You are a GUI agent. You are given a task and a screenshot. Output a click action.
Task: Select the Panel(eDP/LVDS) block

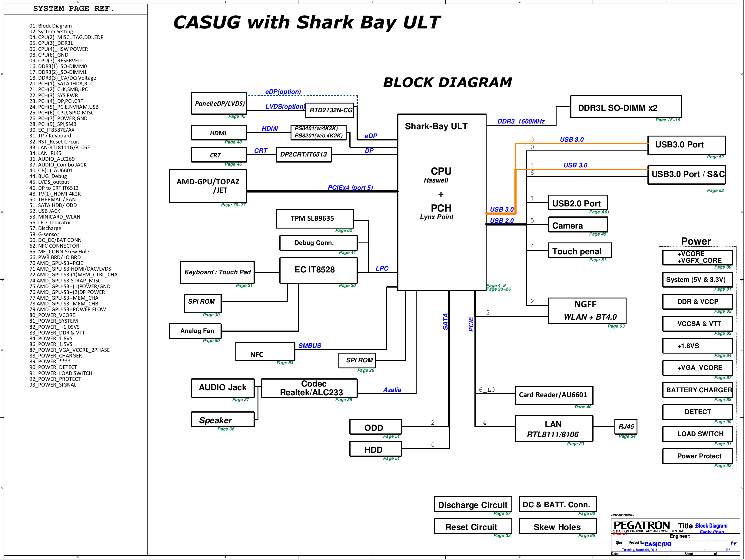[219, 103]
